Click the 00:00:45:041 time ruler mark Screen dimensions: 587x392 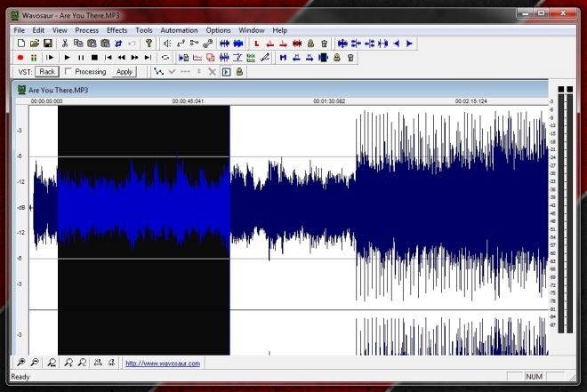coord(188,101)
